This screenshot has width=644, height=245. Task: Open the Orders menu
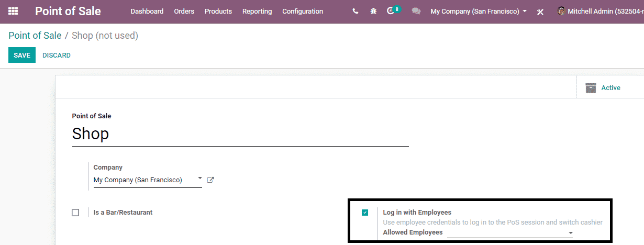click(x=184, y=11)
